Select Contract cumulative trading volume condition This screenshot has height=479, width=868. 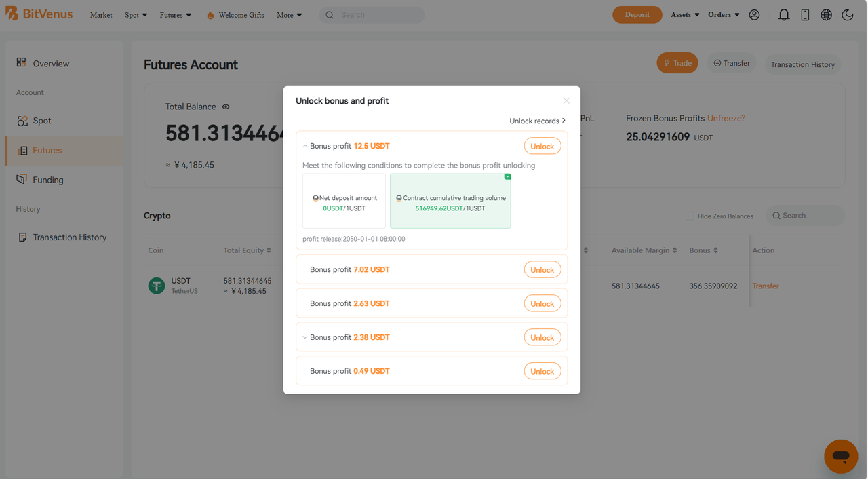tap(450, 201)
